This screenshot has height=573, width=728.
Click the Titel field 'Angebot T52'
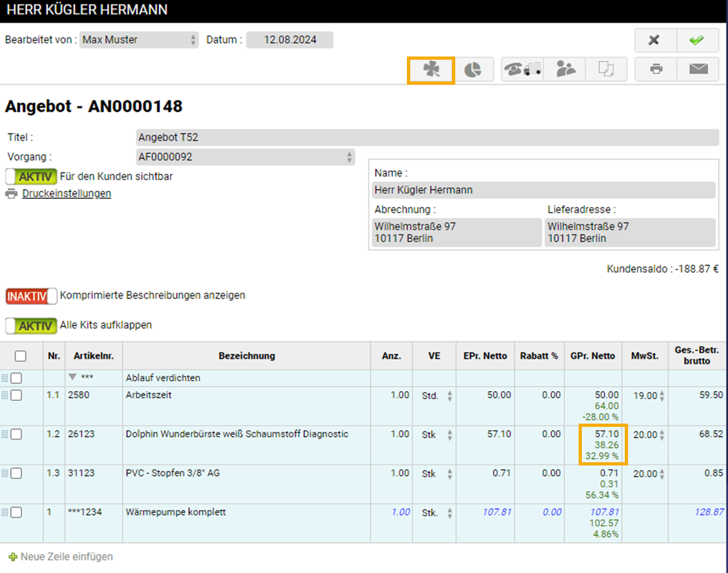click(x=427, y=137)
